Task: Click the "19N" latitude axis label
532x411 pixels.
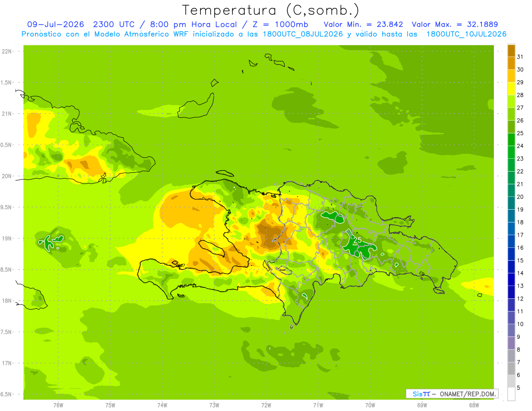Action: tap(6, 239)
